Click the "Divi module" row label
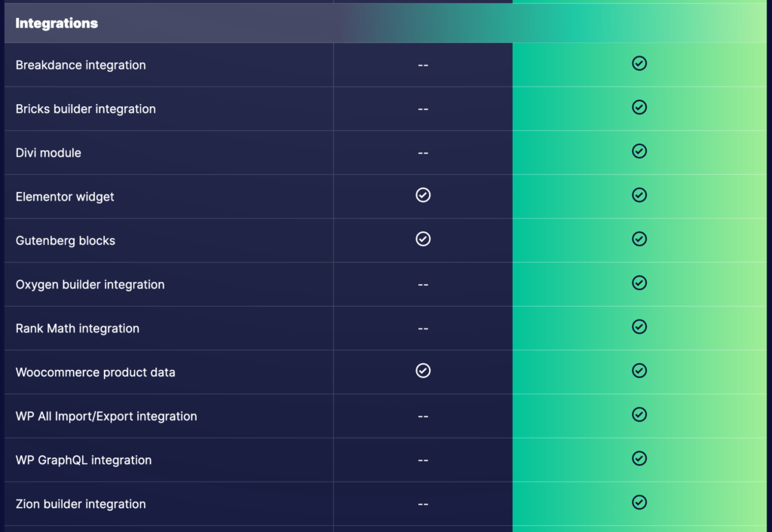Image resolution: width=772 pixels, height=532 pixels. pos(48,152)
